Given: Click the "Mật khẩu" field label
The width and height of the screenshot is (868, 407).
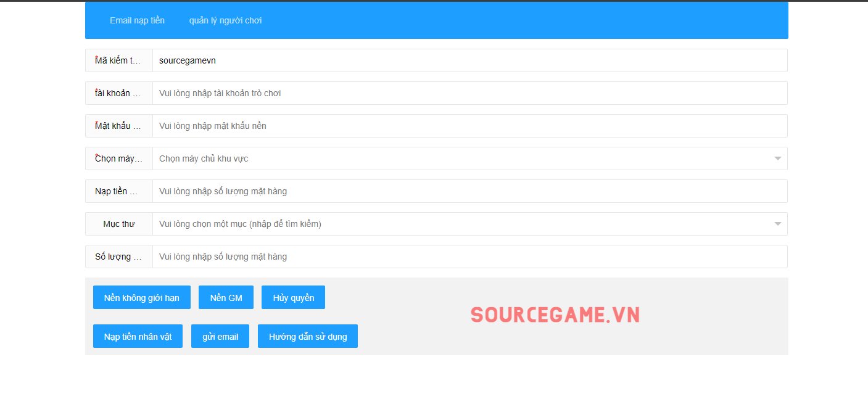Looking at the screenshot, I should pyautogui.click(x=119, y=126).
